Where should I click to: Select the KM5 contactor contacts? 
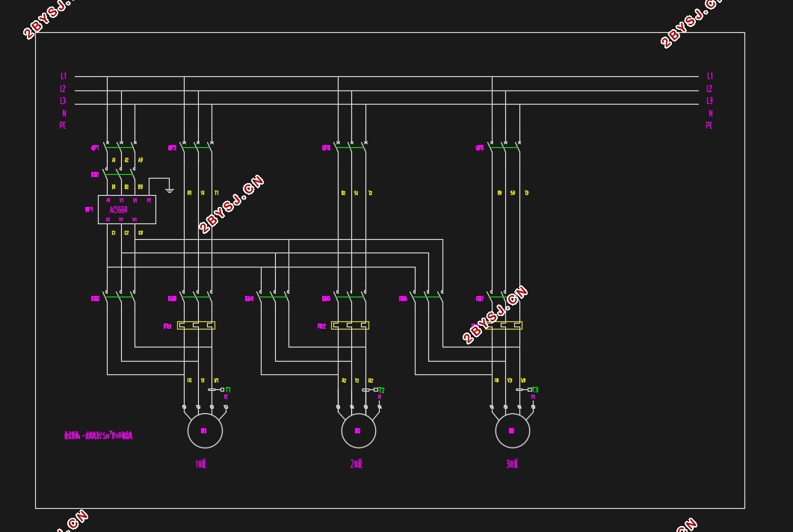pyautogui.click(x=351, y=297)
